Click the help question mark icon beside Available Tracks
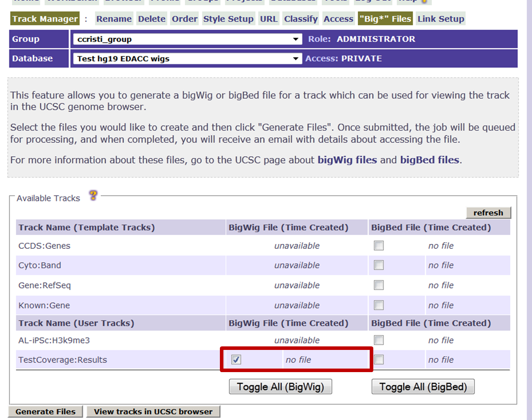 tap(93, 196)
